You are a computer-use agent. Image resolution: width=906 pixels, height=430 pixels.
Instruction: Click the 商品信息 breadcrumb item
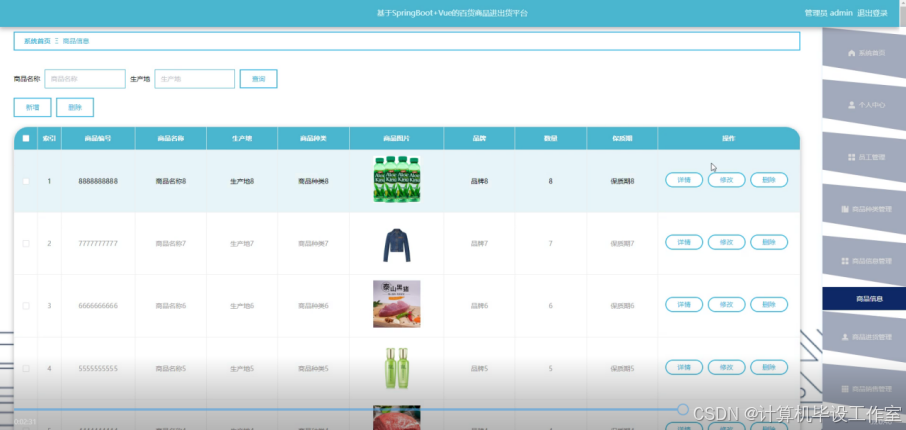click(76, 42)
